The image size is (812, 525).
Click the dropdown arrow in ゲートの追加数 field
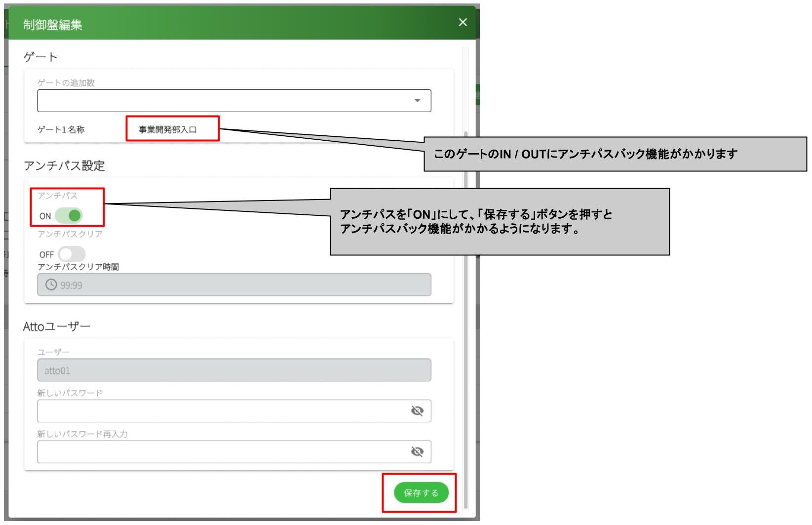(x=417, y=101)
